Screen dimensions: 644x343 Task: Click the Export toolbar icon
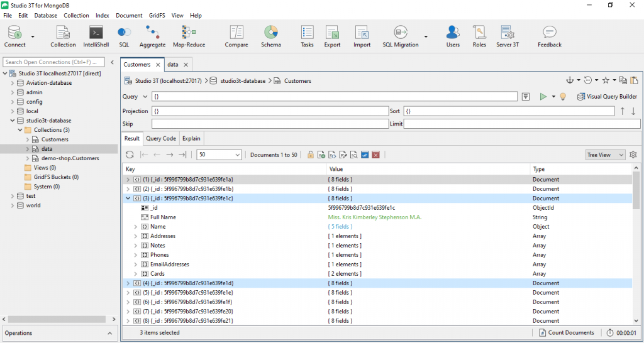(332, 36)
